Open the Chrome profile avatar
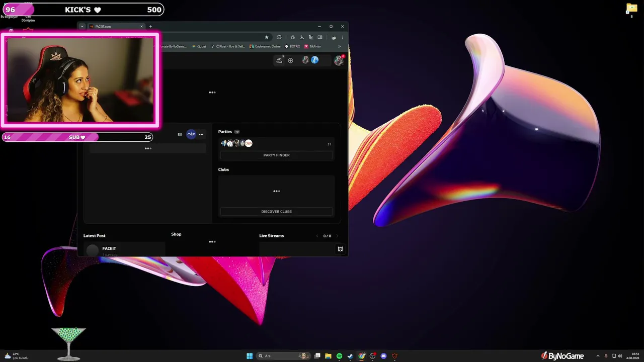The image size is (644, 362). click(x=334, y=37)
